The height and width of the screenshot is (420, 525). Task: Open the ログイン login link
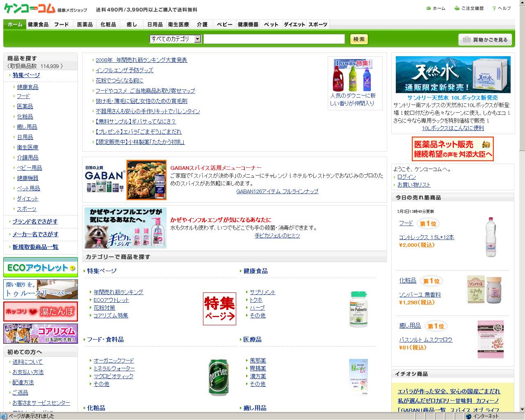406,177
